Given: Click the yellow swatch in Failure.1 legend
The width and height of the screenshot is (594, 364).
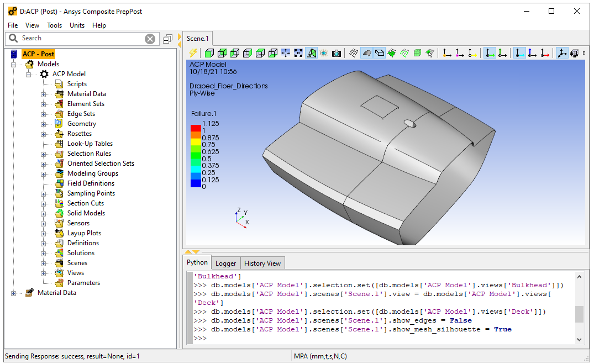Looking at the screenshot, I should point(196,142).
